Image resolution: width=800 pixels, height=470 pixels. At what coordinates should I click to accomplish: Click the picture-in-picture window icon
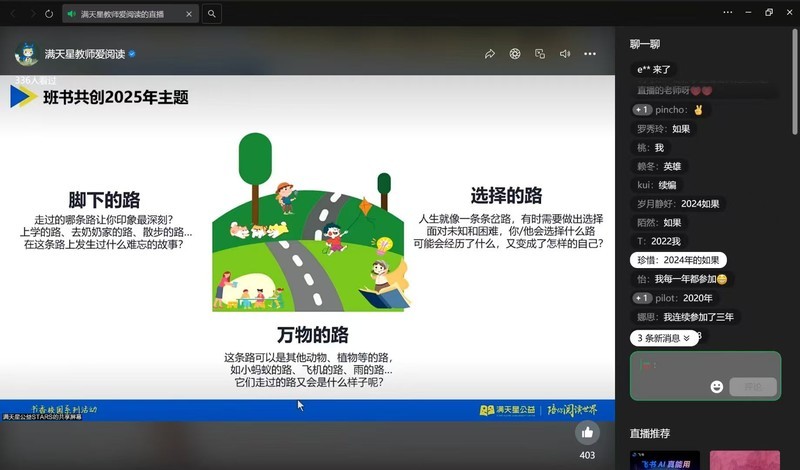coord(540,54)
